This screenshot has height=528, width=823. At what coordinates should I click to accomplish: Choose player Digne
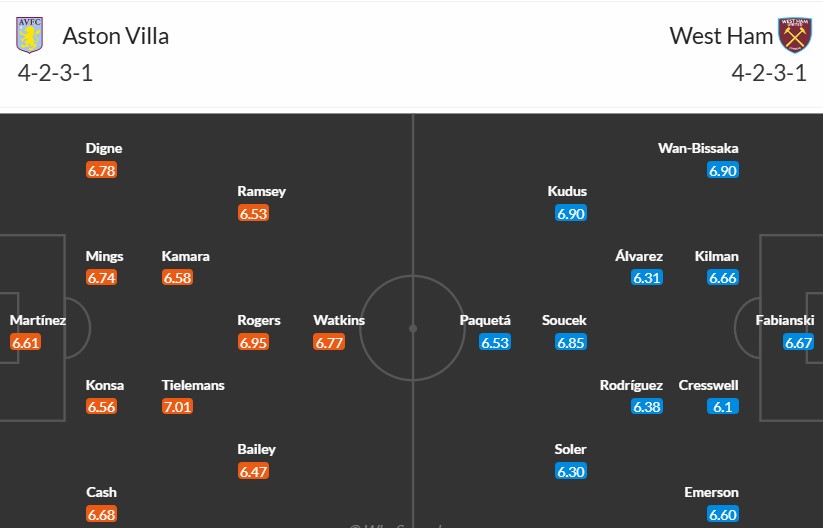[x=104, y=149]
